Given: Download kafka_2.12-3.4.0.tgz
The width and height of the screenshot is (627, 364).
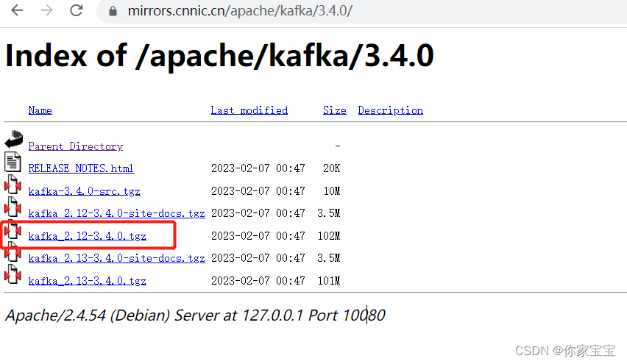Looking at the screenshot, I should coord(87,236).
